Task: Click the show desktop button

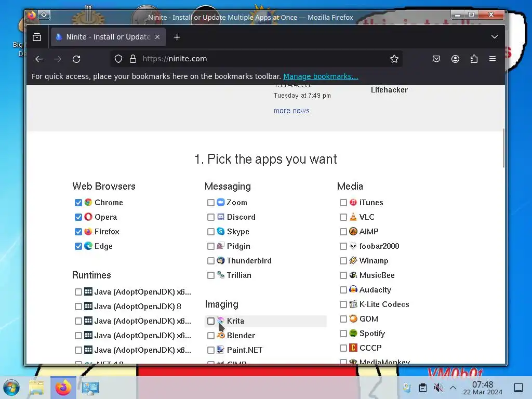Action: [x=518, y=388]
